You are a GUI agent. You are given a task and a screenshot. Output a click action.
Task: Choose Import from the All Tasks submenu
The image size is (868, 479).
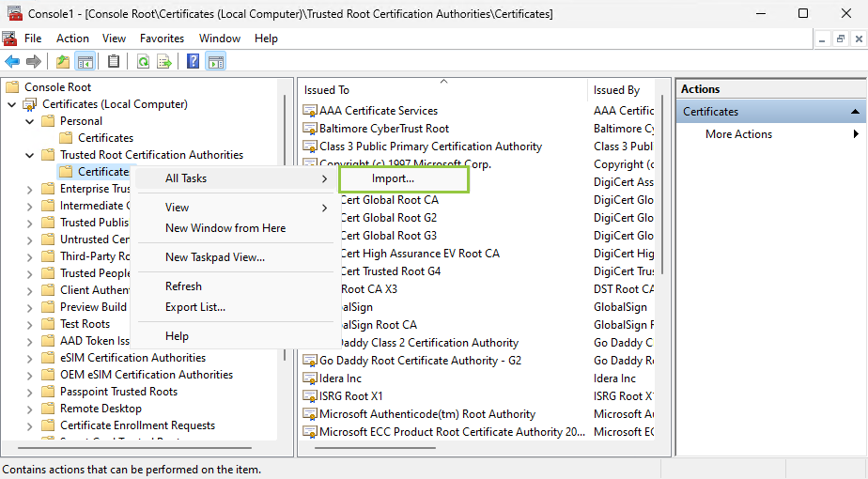(x=393, y=178)
